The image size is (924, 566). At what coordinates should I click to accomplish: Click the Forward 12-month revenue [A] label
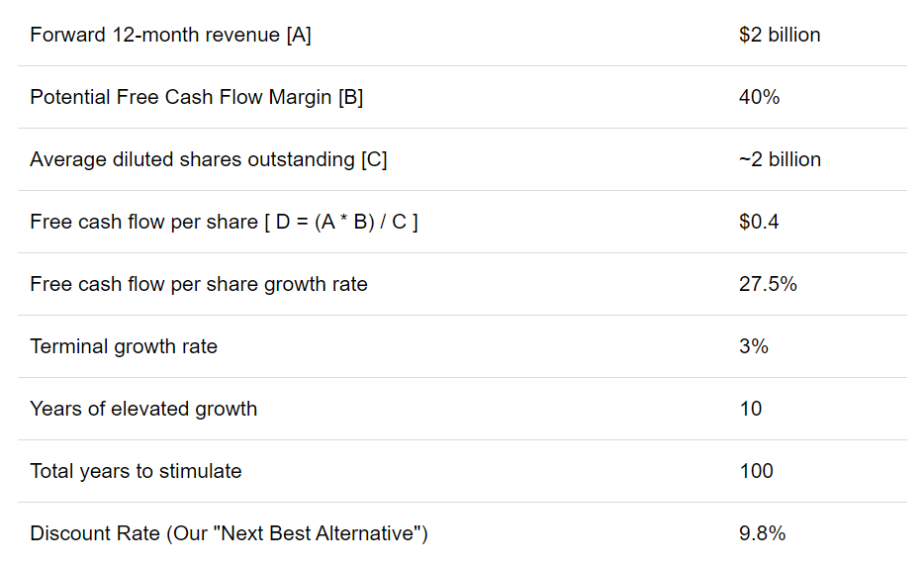click(170, 35)
